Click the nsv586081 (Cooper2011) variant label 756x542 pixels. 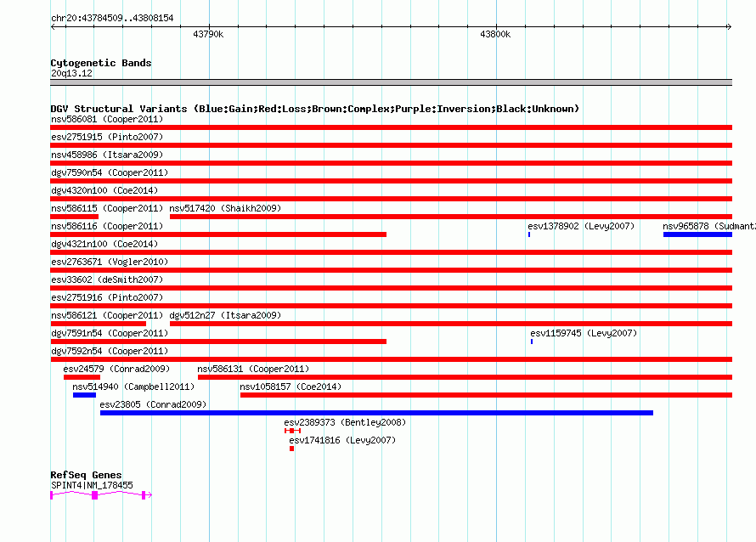pos(107,119)
